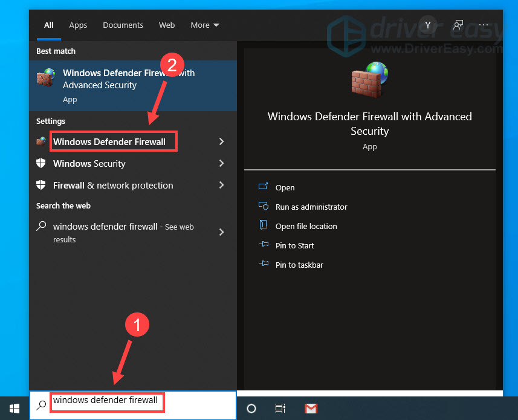Click the magnifier icon next to web results
The height and width of the screenshot is (420, 518).
[x=41, y=226]
